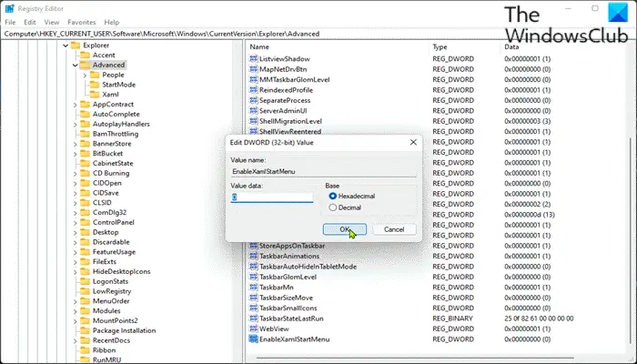
Task: Click the TaskbarSizeMove value icon
Action: (x=254, y=298)
